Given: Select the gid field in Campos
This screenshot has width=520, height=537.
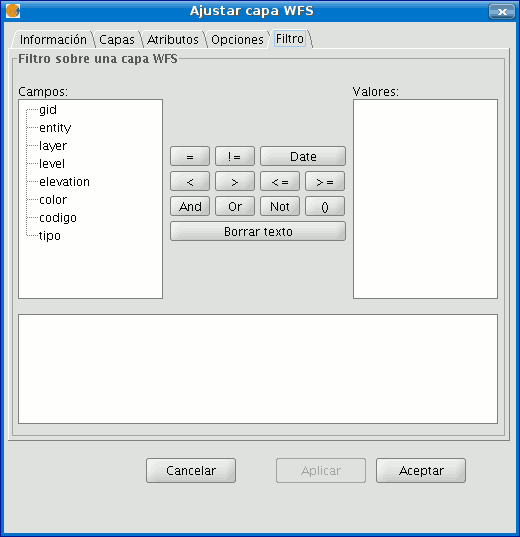Looking at the screenshot, I should [x=48, y=110].
